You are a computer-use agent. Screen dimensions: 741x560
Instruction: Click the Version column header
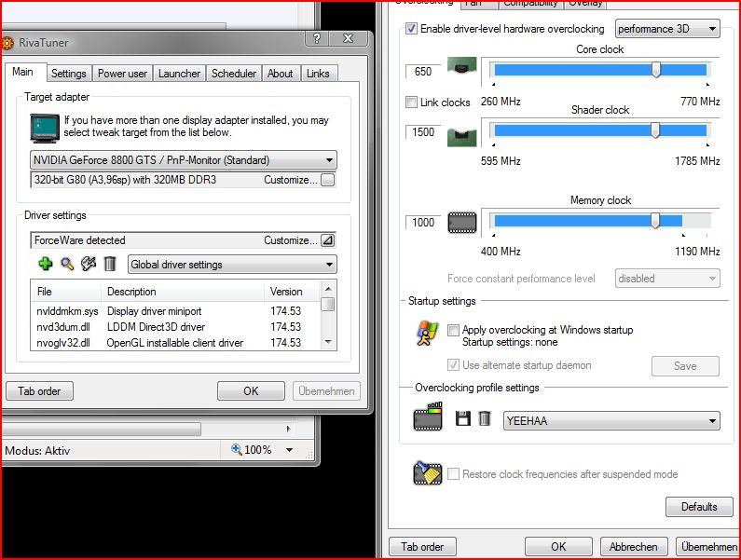tap(292, 292)
